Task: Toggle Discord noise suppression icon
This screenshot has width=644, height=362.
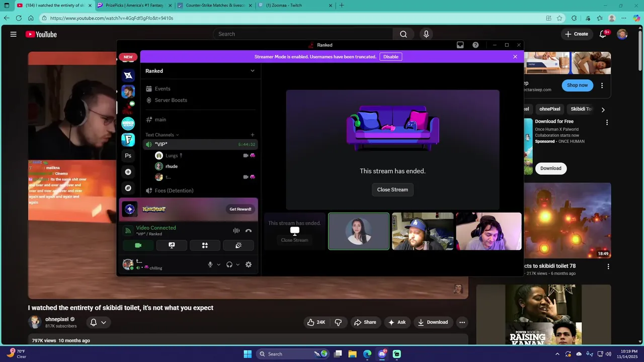Action: coord(236,231)
